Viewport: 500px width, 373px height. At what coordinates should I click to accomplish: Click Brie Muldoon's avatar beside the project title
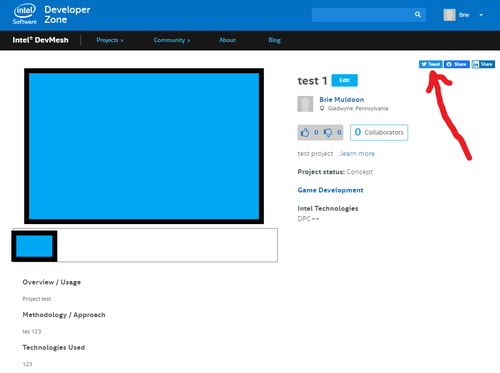(305, 104)
